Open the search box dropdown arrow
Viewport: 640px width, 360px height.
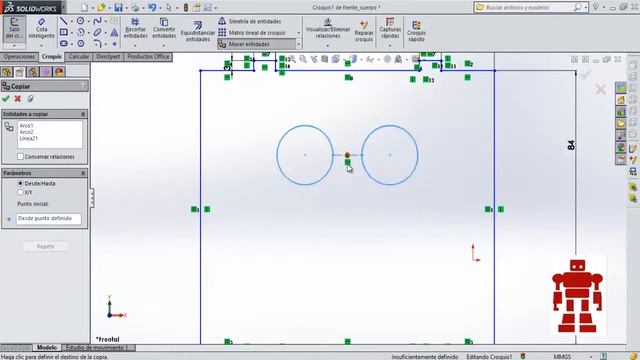click(x=586, y=7)
